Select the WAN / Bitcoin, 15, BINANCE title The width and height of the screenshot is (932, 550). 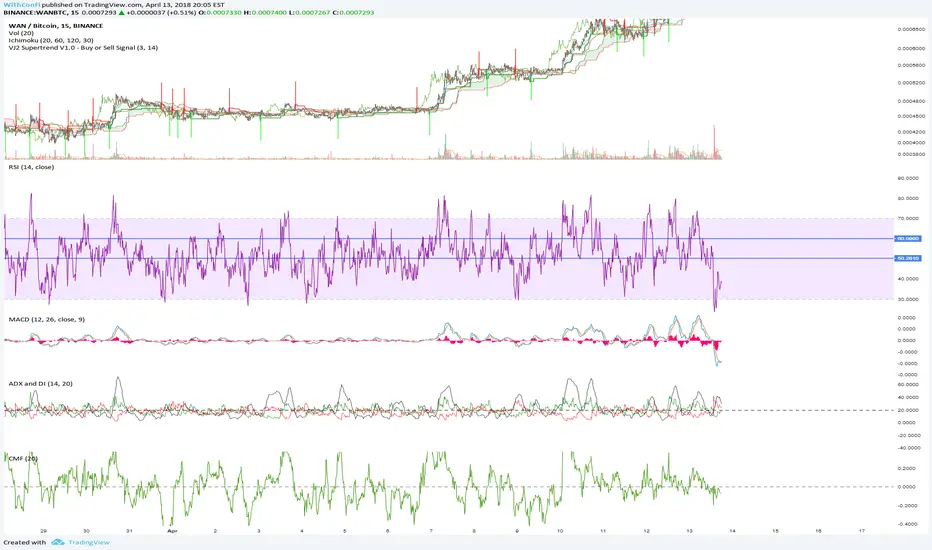tap(56, 26)
